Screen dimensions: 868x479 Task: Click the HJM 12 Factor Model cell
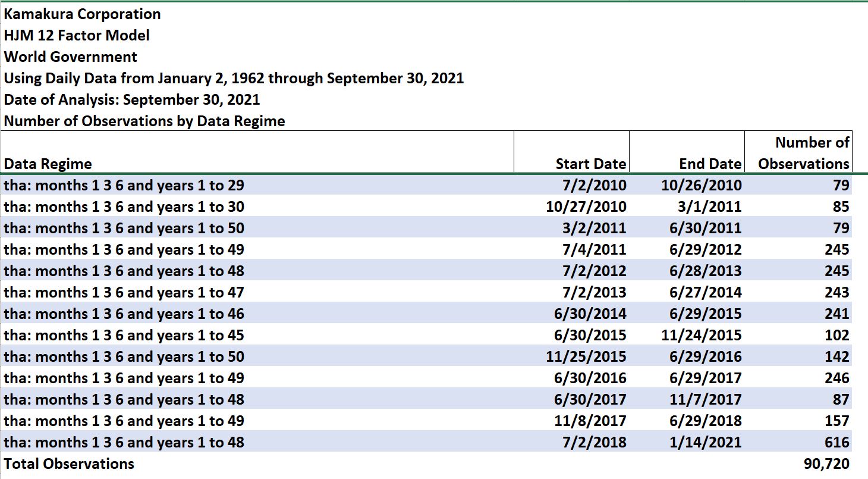click(x=77, y=35)
